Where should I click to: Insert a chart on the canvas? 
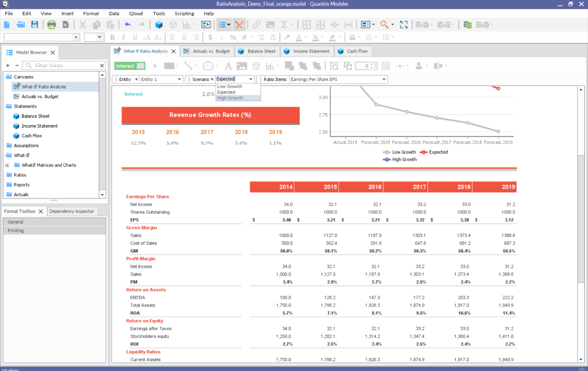(270, 66)
